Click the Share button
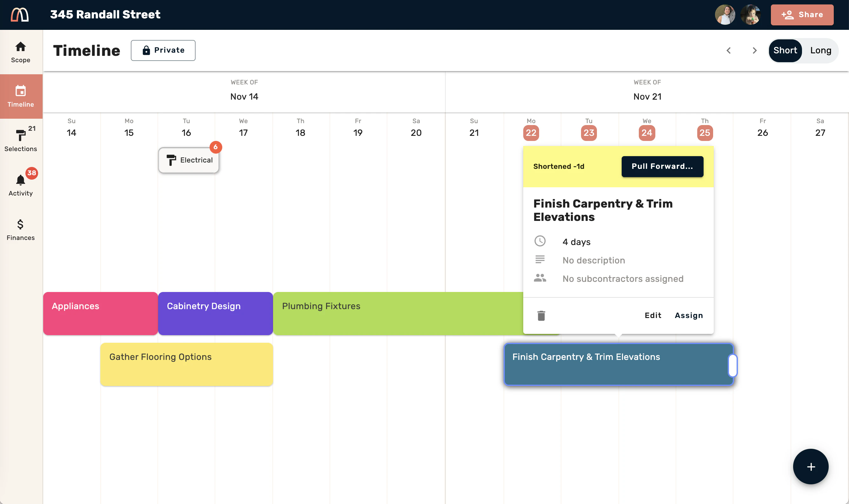849x504 pixels. point(802,15)
